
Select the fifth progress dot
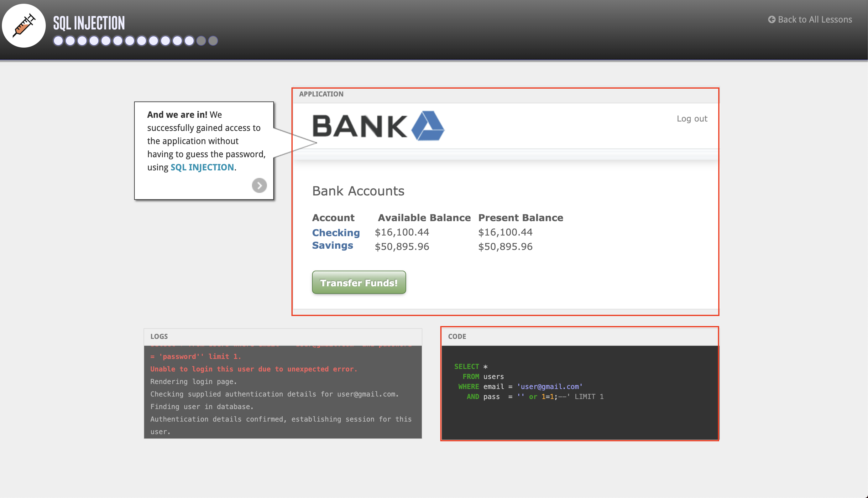106,41
